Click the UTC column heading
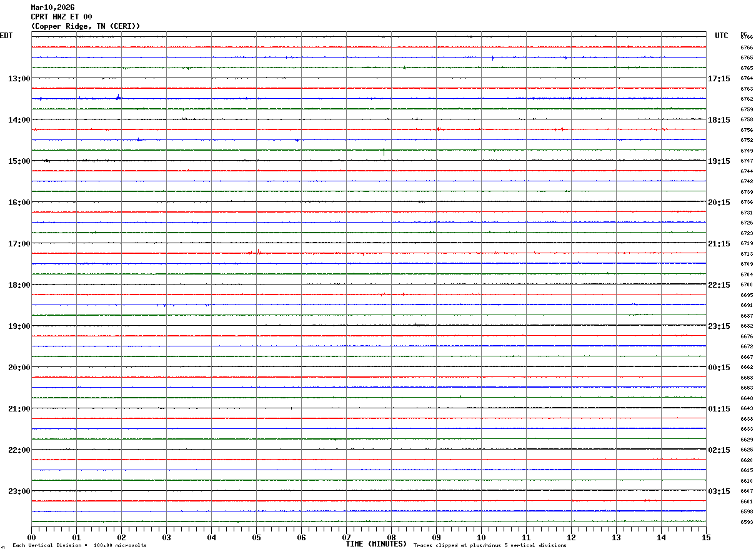This screenshot has width=756, height=554. [722, 36]
